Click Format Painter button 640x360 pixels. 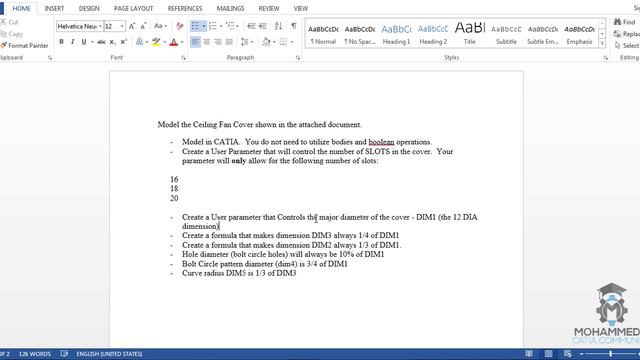point(24,45)
